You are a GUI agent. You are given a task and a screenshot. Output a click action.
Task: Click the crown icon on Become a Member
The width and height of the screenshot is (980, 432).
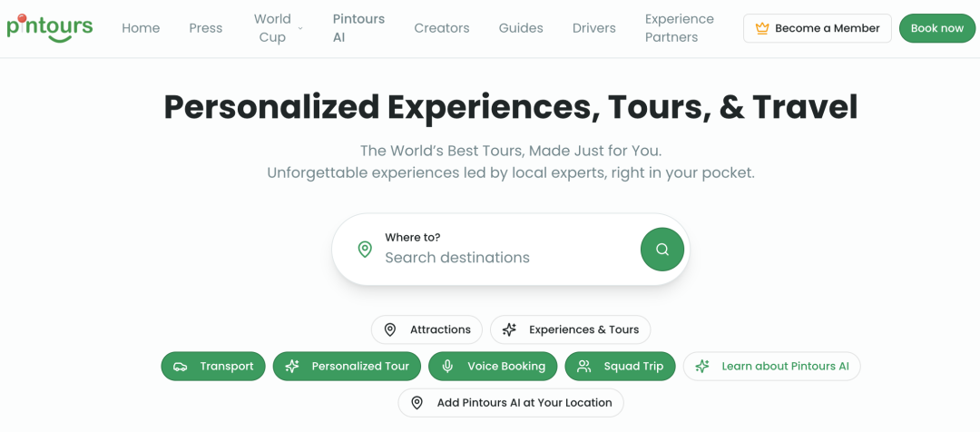coord(761,28)
